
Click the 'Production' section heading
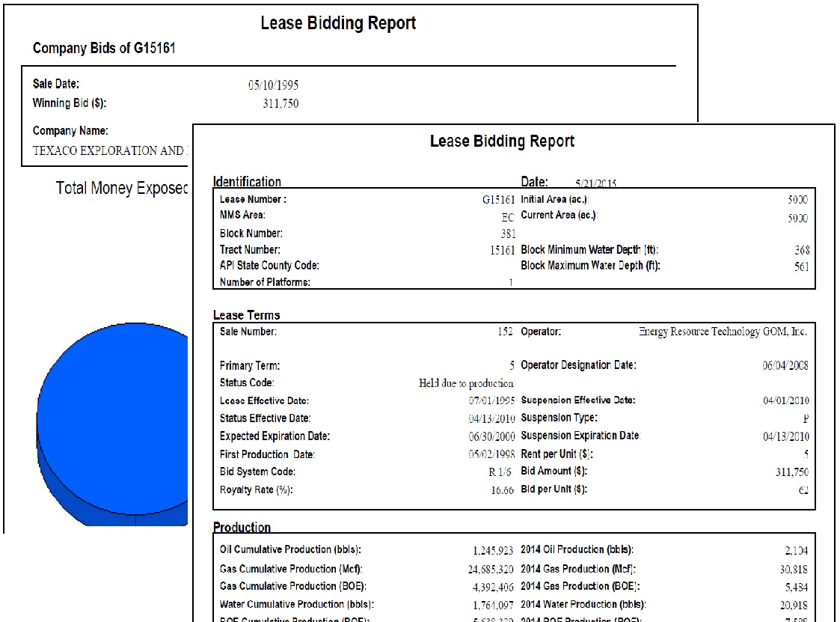(242, 527)
